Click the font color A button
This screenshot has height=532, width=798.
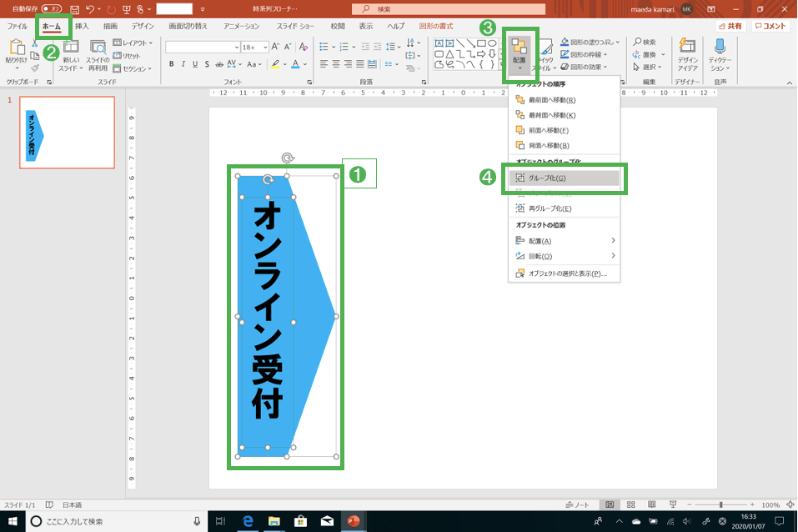pos(295,64)
